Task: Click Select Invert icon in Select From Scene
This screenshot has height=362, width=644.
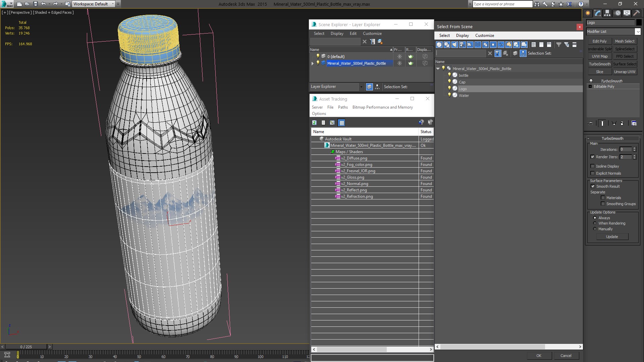Action: pyautogui.click(x=549, y=45)
